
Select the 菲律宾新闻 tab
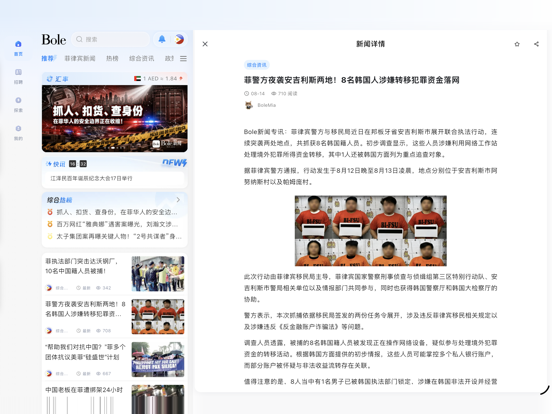80,58
